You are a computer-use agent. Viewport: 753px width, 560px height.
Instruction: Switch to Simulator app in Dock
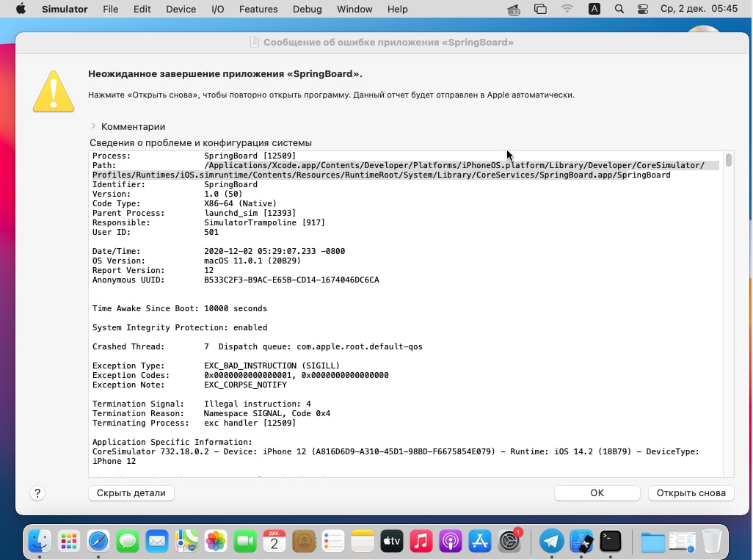581,541
